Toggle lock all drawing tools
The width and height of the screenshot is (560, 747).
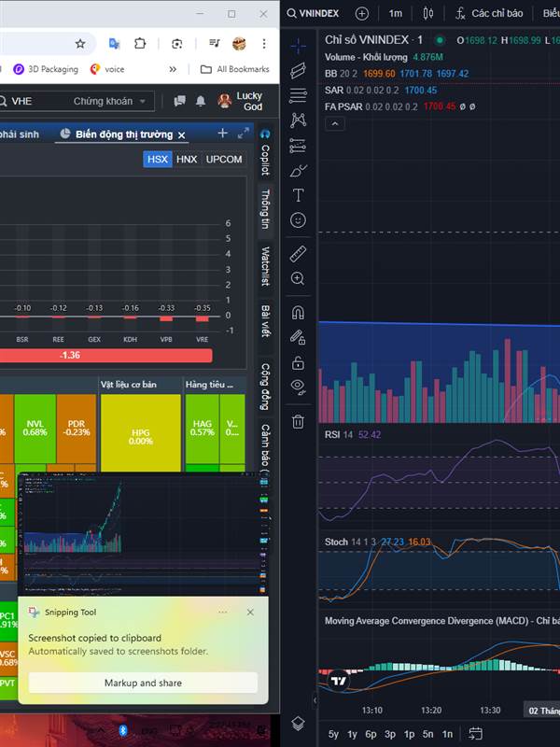coord(298,362)
